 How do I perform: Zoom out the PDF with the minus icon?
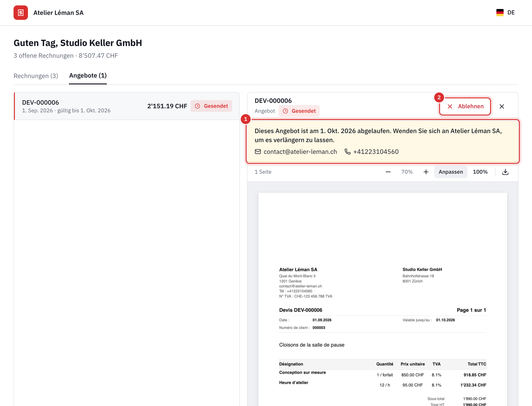(388, 172)
